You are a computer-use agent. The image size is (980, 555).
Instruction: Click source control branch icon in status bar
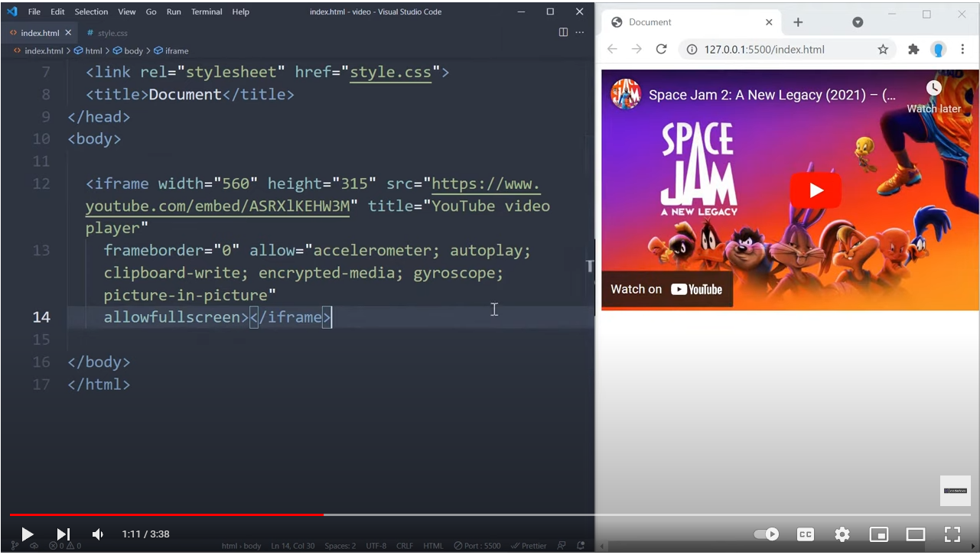pos(14,546)
